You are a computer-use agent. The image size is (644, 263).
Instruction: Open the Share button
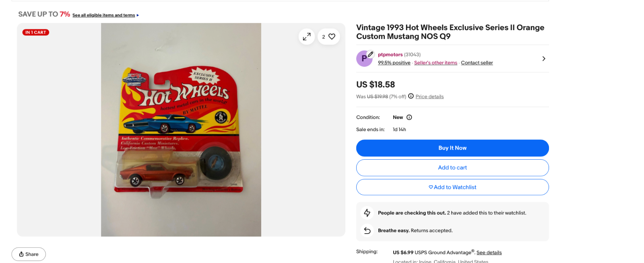click(29, 254)
